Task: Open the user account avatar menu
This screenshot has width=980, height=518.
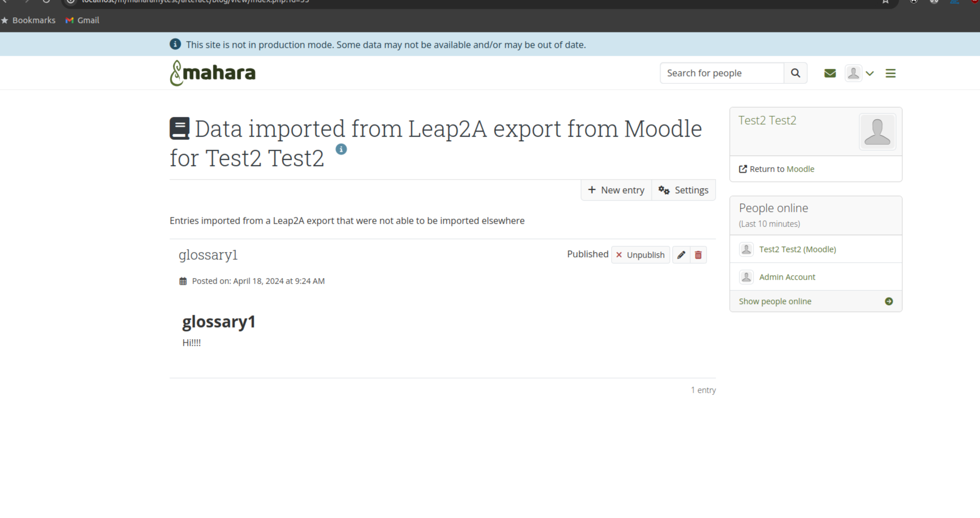Action: point(853,73)
